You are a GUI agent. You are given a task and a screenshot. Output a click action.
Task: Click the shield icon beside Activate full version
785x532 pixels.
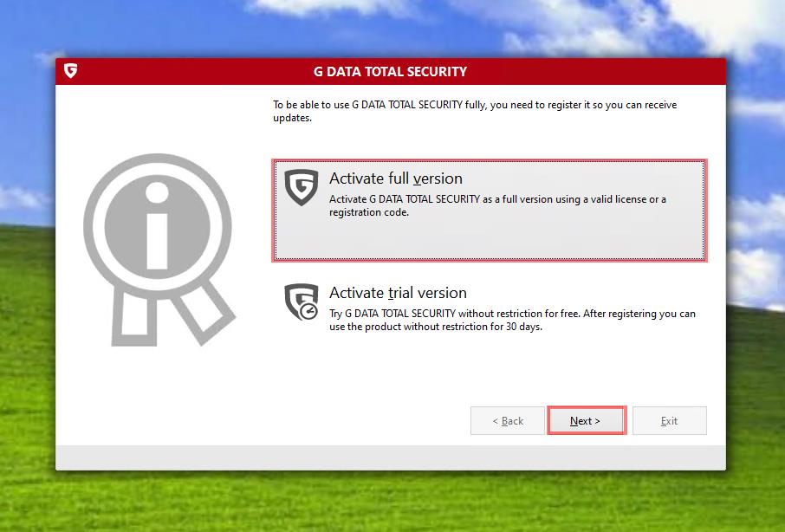point(301,188)
